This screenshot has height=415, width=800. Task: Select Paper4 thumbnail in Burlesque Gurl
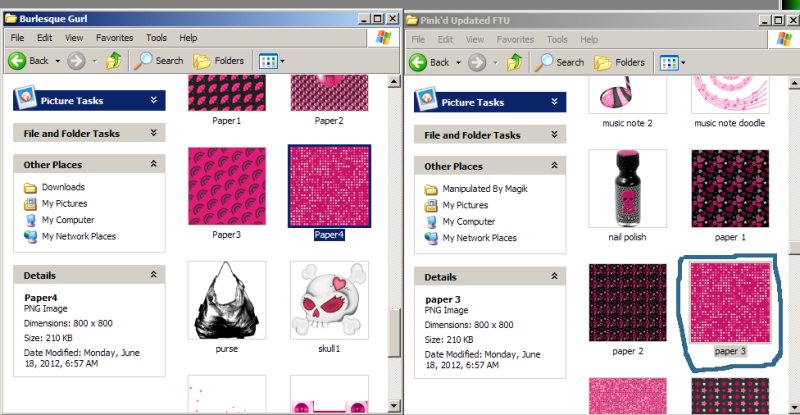tap(329, 186)
